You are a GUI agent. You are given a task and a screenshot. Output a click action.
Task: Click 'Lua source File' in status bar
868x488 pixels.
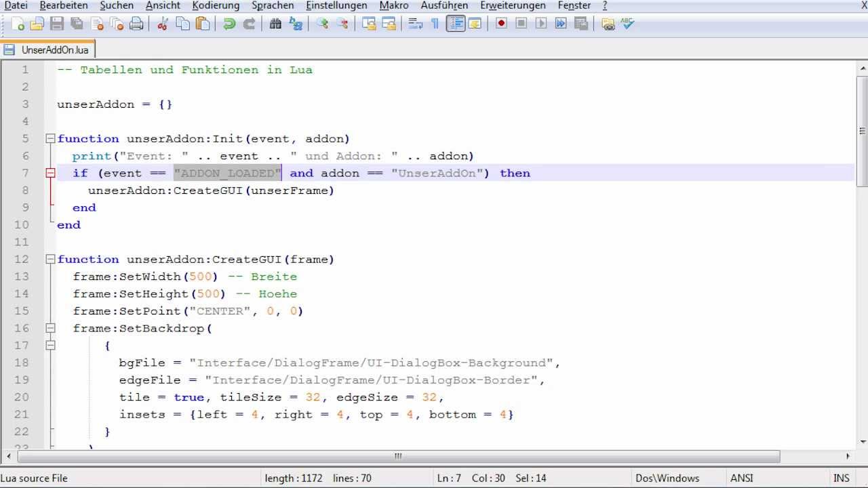click(34, 478)
